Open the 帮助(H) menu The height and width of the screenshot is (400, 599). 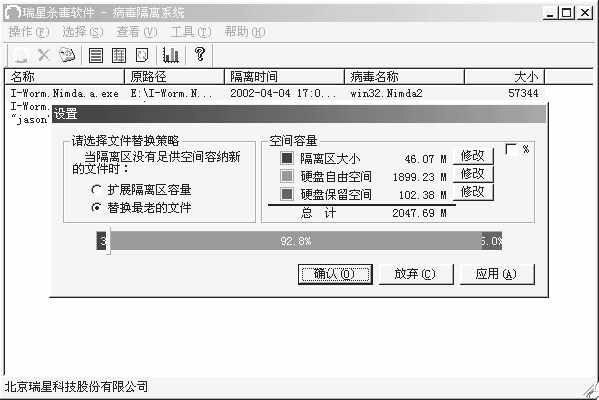[245, 32]
